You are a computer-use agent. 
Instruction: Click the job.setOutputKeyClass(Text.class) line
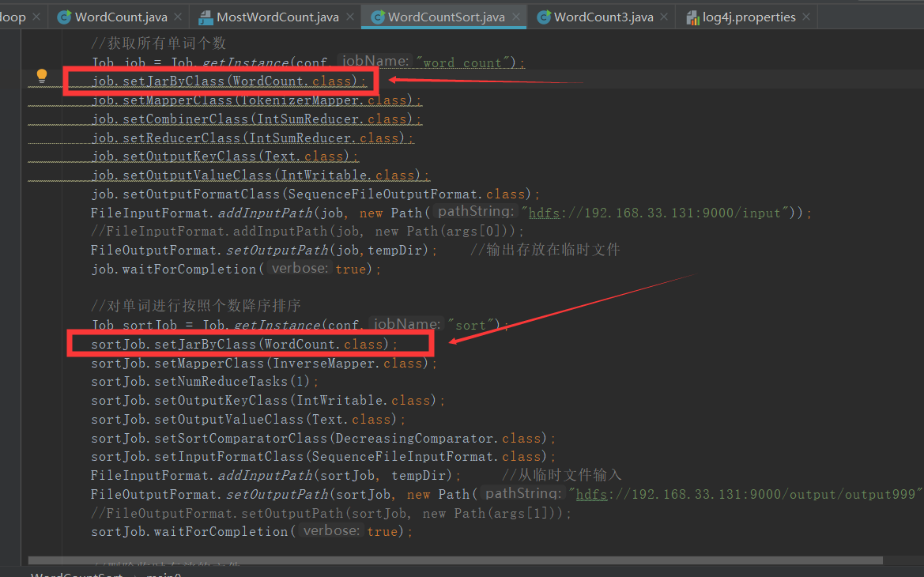[x=225, y=157]
